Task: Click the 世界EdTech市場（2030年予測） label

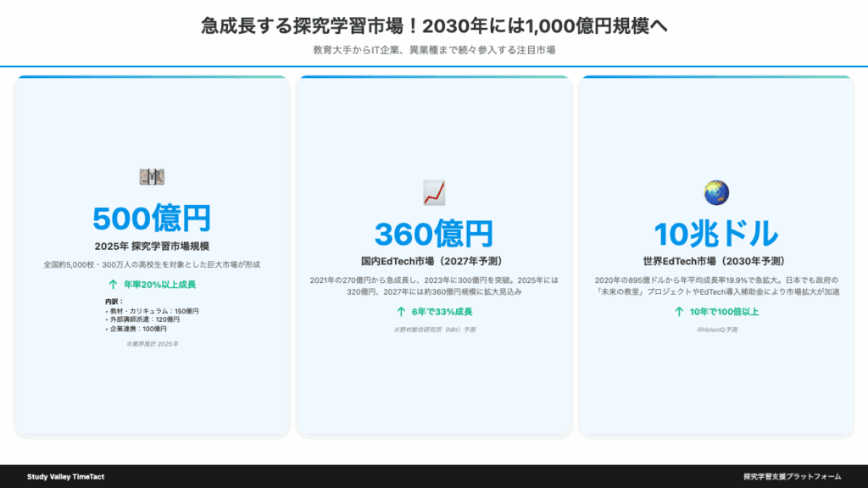Action: coord(716,262)
